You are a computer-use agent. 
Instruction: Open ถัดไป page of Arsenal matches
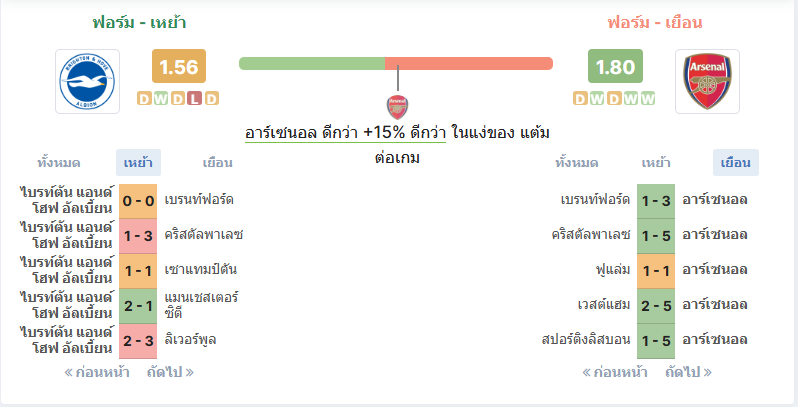pyautogui.click(x=688, y=372)
